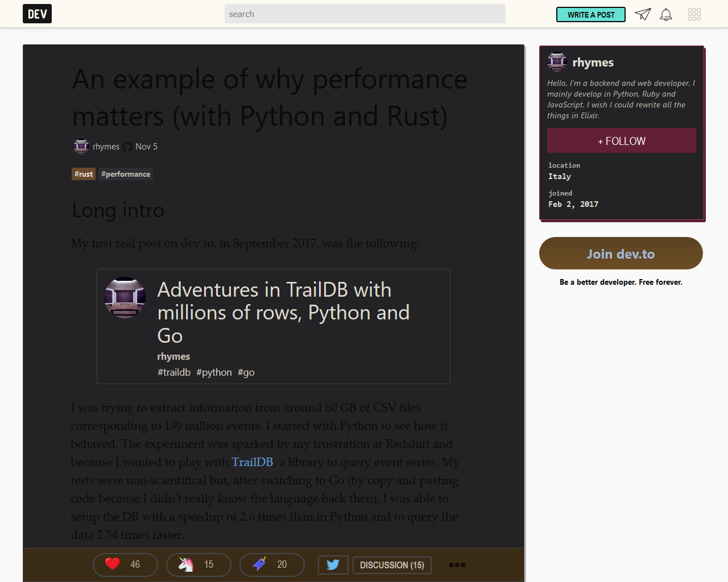The image size is (728, 582).
Task: Expand more options on the action bar
Action: pyautogui.click(x=457, y=564)
